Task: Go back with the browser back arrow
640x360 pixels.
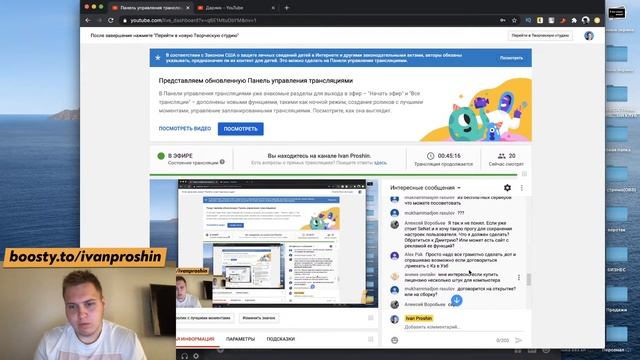Action: pos(88,20)
